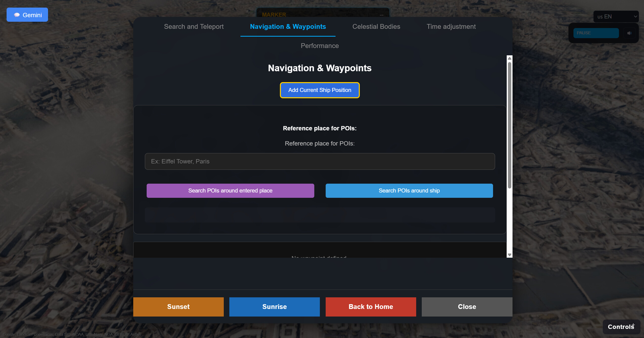Trigger the Sunrise lighting preset
Viewport: 644px width, 338px height.
click(274, 307)
